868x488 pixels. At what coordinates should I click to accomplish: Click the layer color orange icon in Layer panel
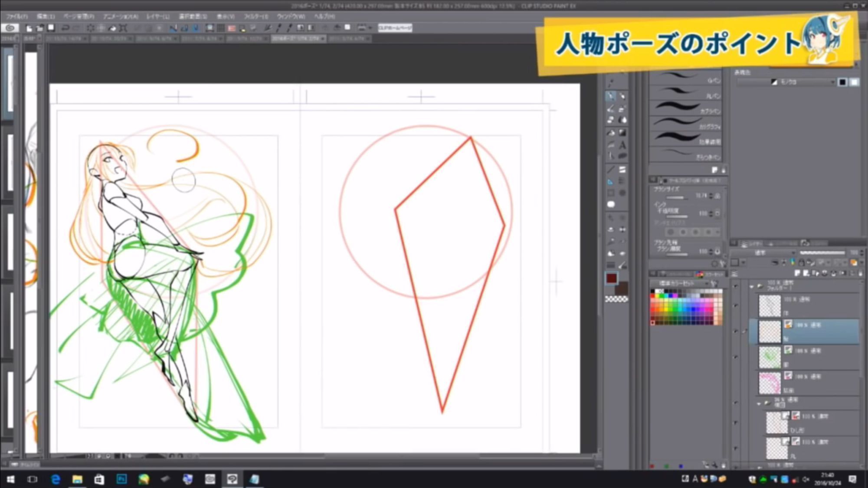pyautogui.click(x=854, y=262)
